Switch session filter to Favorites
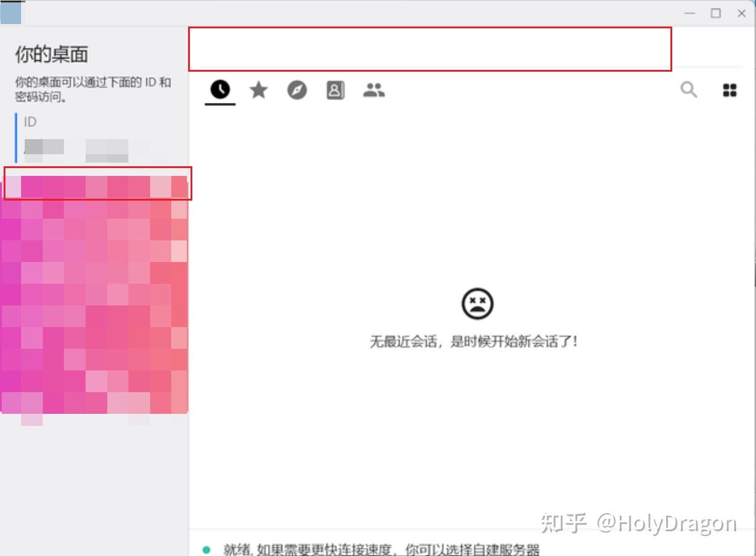This screenshot has height=556, width=756. tap(258, 89)
